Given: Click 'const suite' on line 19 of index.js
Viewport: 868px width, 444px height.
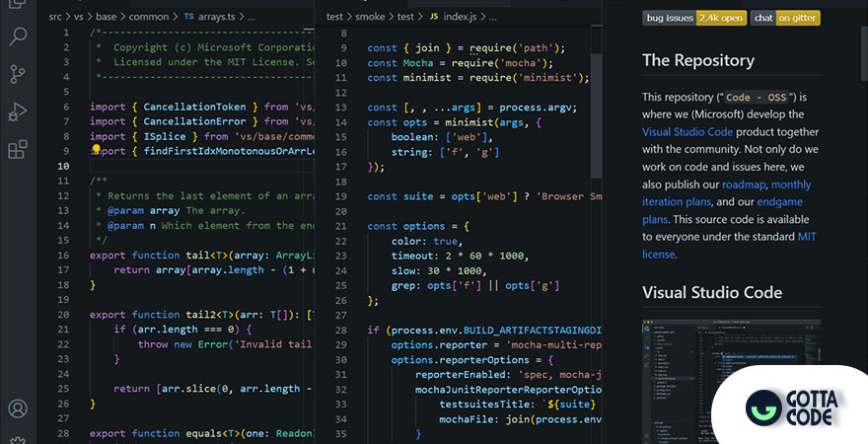Looking at the screenshot, I should click(x=400, y=196).
